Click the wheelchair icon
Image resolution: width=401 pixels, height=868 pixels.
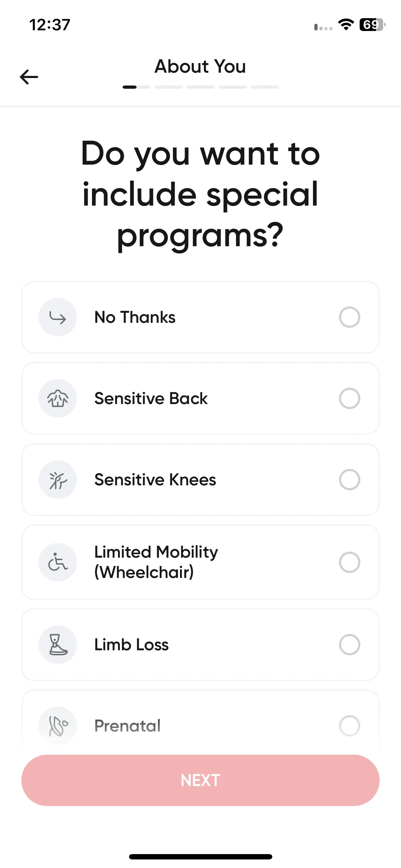58,562
